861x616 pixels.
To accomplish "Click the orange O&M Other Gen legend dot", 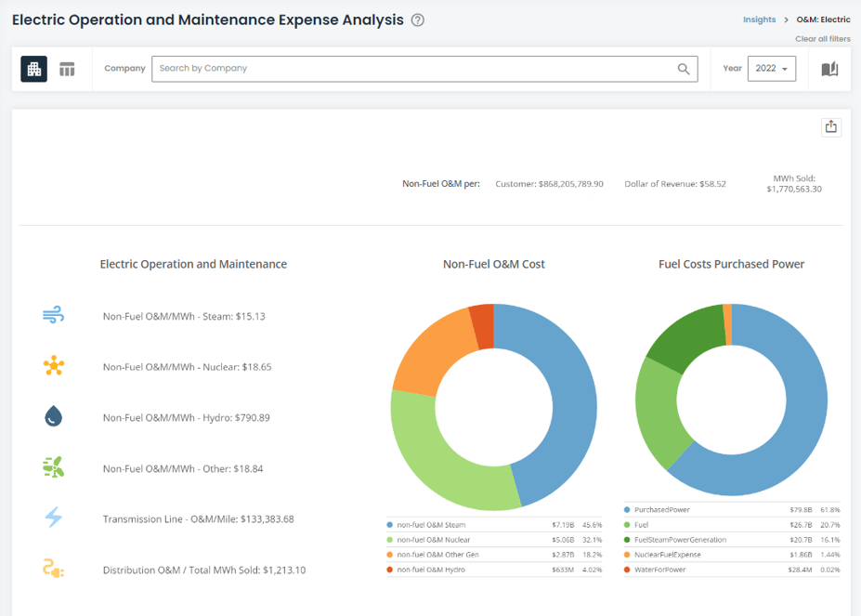I will click(390, 555).
